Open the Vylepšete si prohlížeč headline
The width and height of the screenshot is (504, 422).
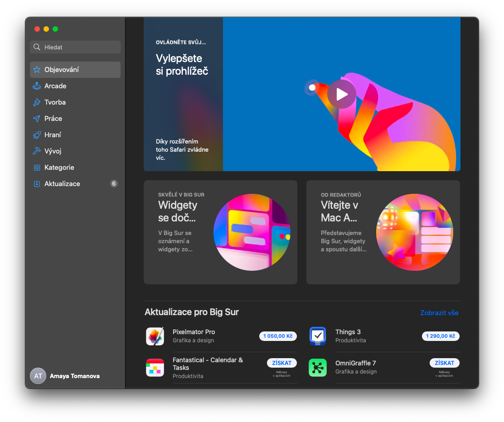click(182, 65)
